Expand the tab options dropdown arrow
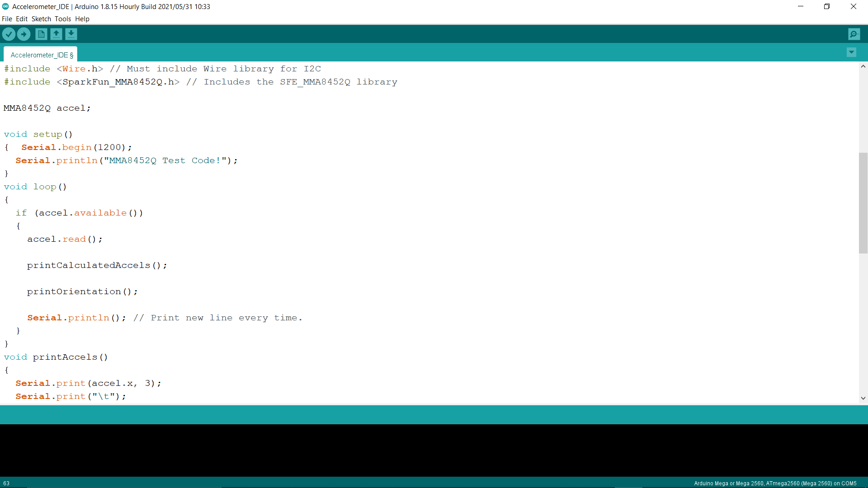 point(851,52)
